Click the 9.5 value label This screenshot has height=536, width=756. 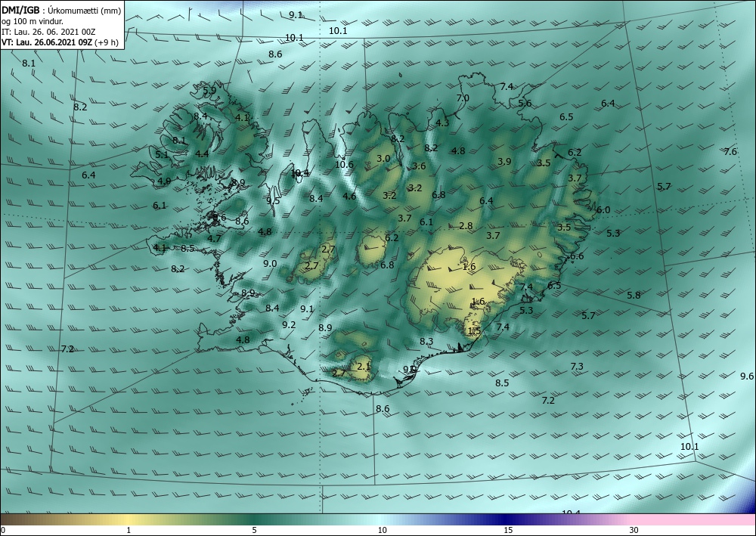tap(273, 201)
